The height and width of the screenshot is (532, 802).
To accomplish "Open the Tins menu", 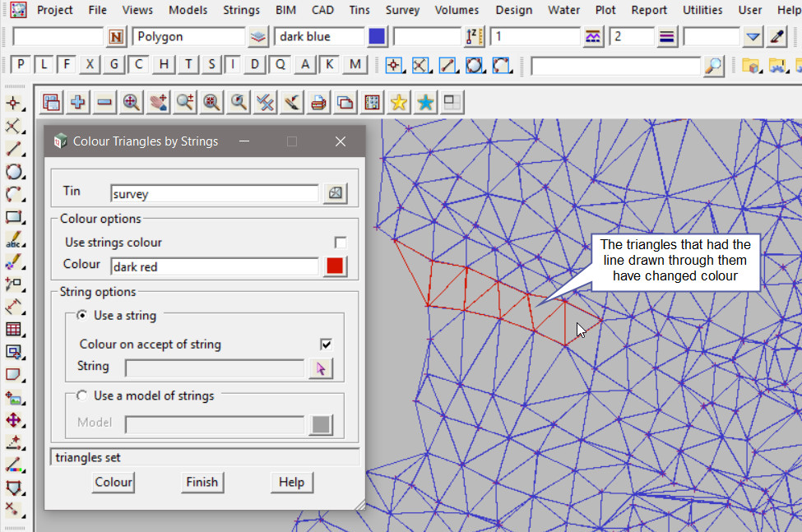I will pyautogui.click(x=359, y=10).
